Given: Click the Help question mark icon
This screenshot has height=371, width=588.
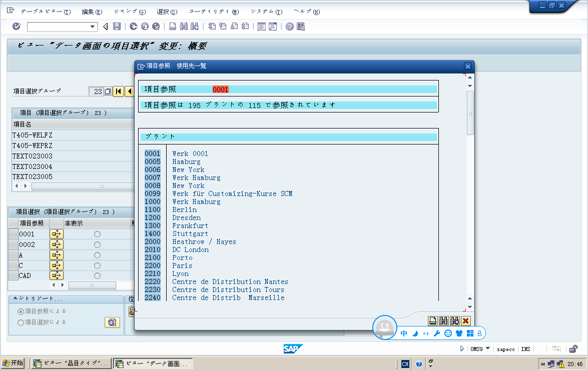Looking at the screenshot, I should 289,26.
